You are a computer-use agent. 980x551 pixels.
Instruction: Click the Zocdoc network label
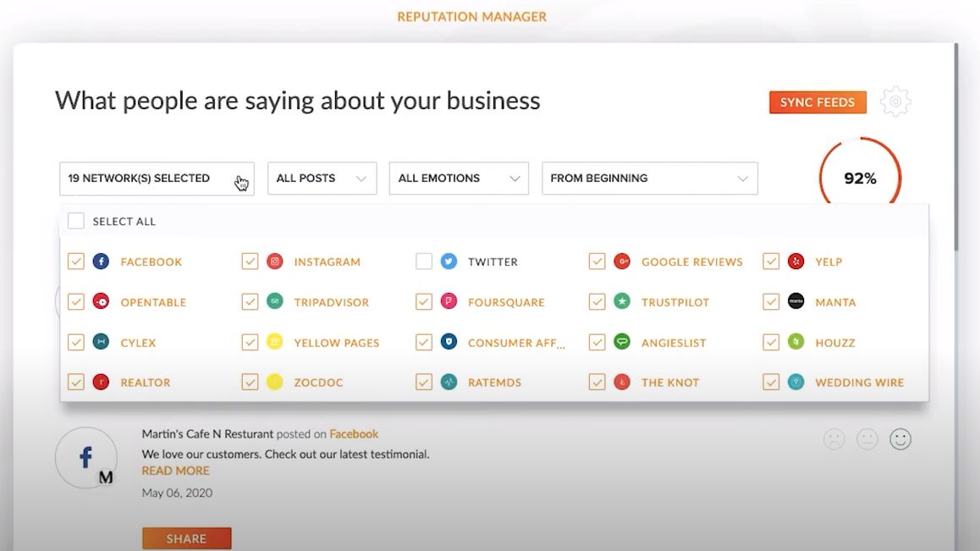coord(319,382)
